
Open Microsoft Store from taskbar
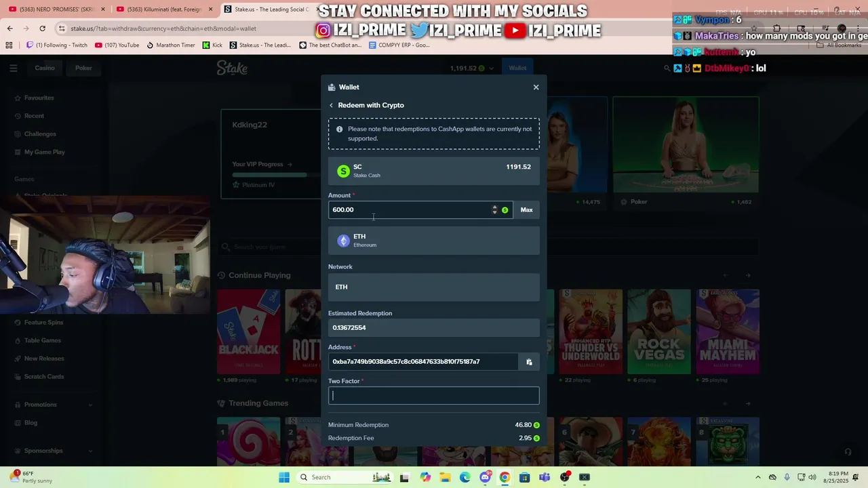tap(524, 477)
